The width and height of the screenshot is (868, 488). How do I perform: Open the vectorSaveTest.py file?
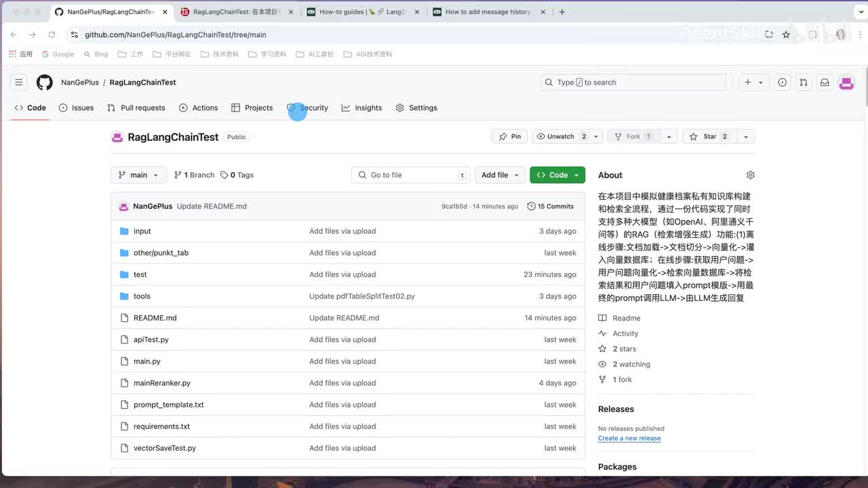[x=165, y=448]
